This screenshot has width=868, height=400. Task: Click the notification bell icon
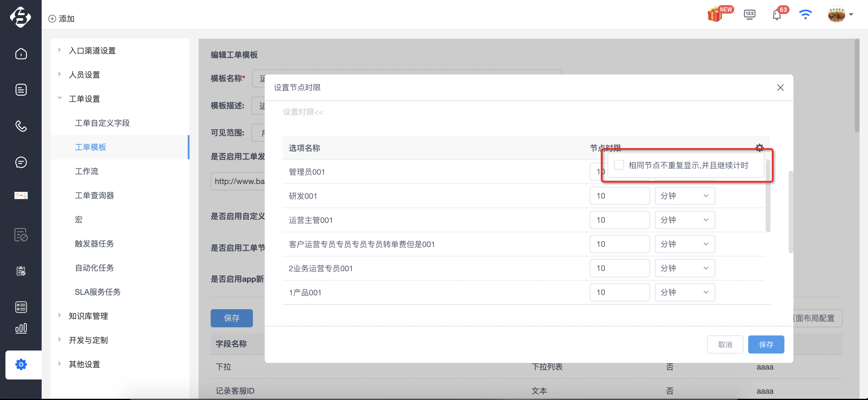point(776,15)
